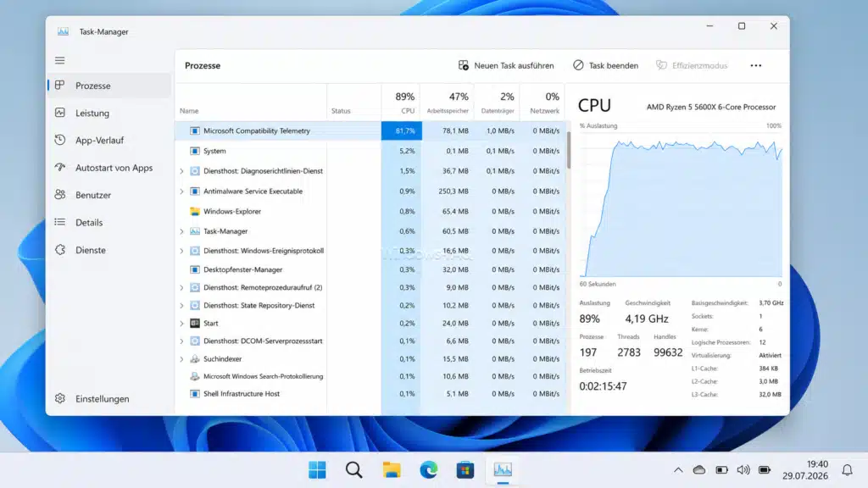Select Microsoft Windows Search-Protokollierung row

click(x=370, y=376)
